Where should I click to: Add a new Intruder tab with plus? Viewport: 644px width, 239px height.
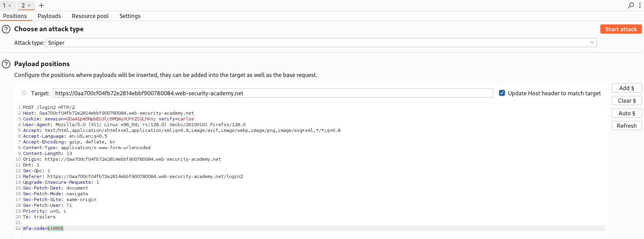tap(41, 5)
